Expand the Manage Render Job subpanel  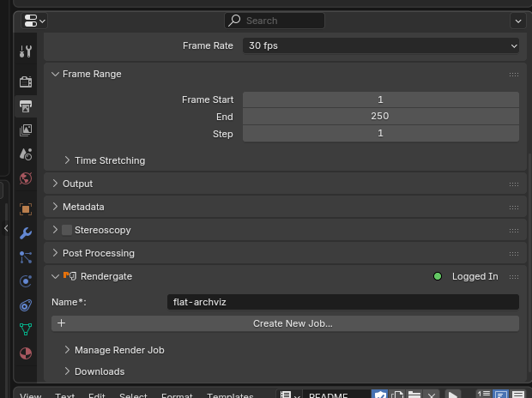67,349
